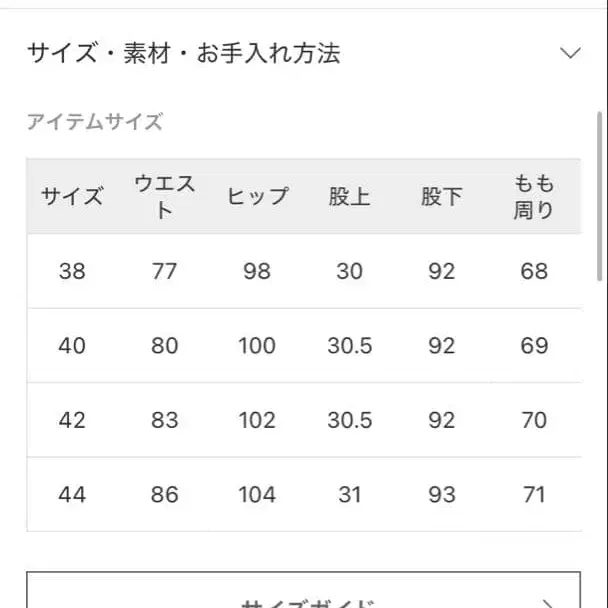This screenshot has width=608, height=608.
Task: Select the もも周り column header
Action: (534, 196)
